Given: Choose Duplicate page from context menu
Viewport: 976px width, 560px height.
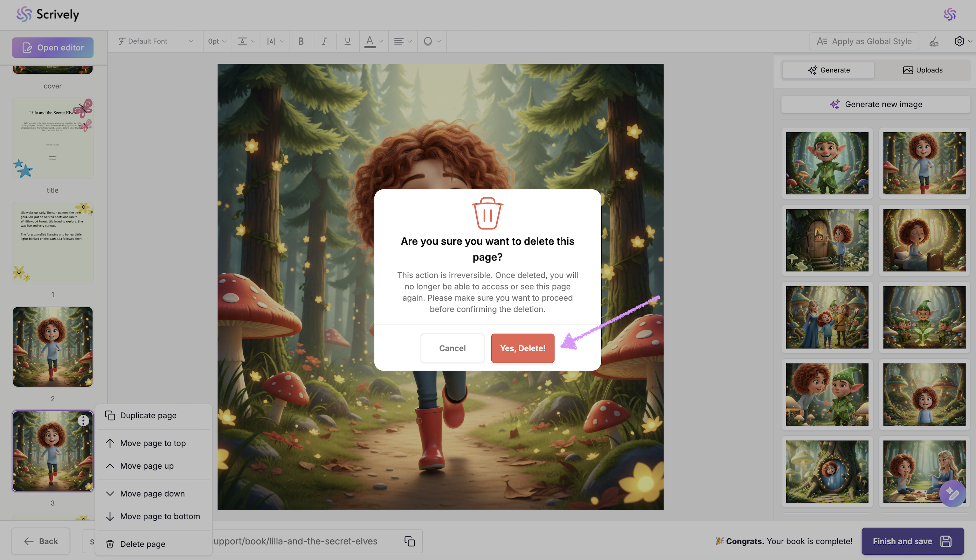Looking at the screenshot, I should (148, 415).
